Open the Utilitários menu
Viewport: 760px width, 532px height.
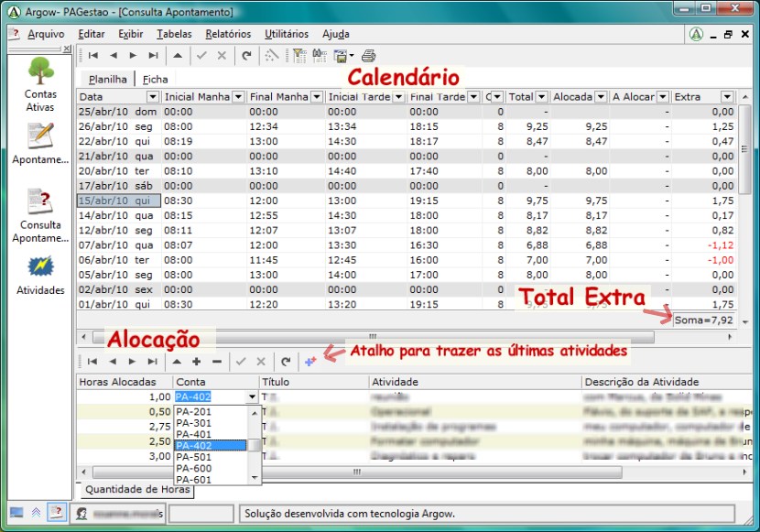(287, 34)
